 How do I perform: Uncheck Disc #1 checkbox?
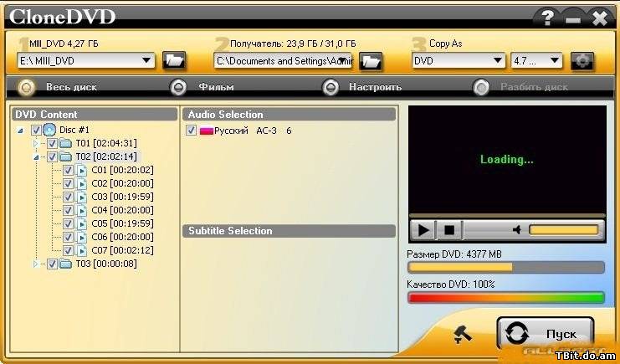(36, 130)
